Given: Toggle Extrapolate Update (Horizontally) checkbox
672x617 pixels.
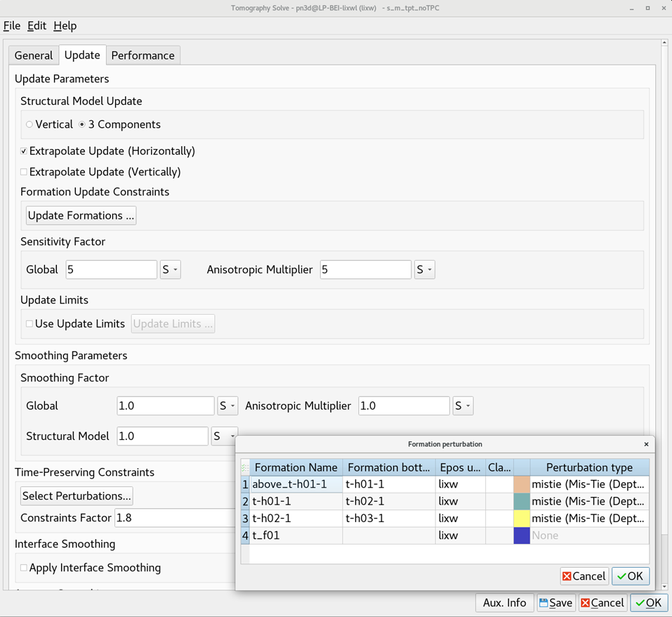Looking at the screenshot, I should 24,151.
